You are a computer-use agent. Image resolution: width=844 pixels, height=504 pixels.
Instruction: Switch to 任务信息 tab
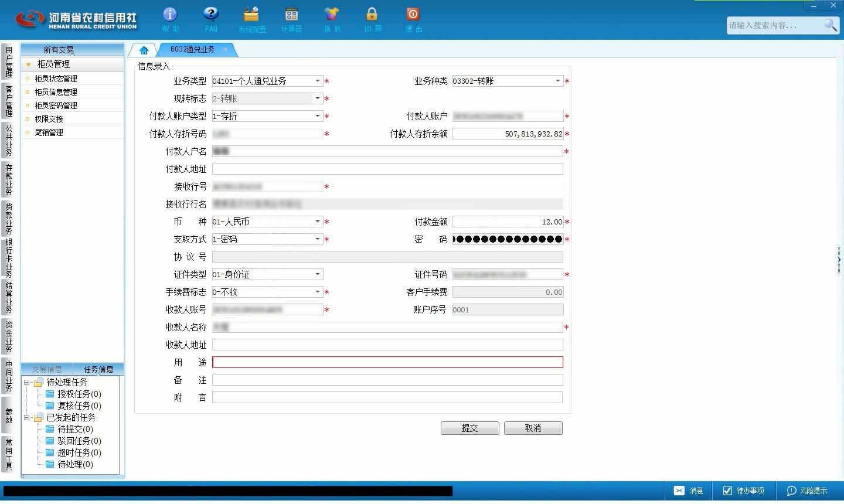pos(98,369)
